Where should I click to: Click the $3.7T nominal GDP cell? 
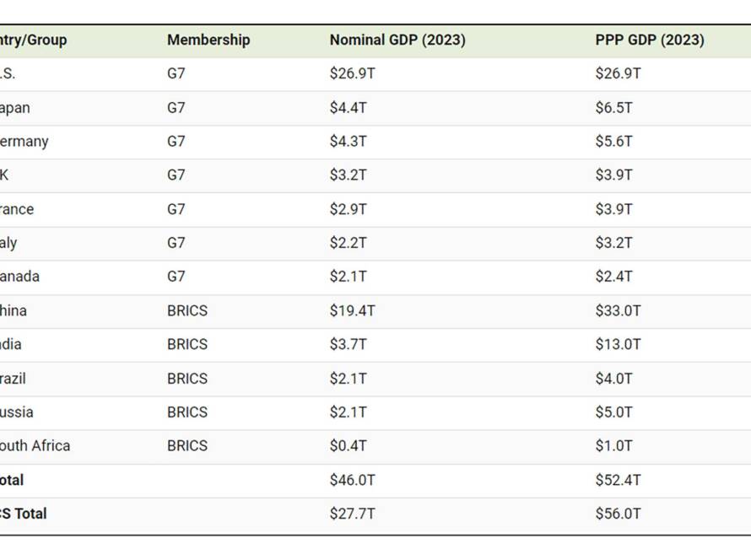tap(348, 344)
